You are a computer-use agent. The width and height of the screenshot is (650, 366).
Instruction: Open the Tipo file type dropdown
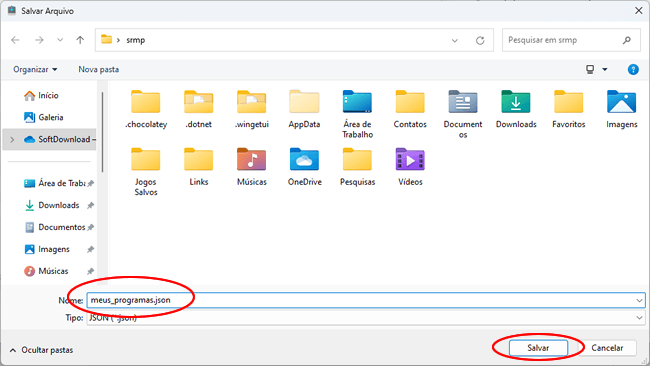(639, 318)
